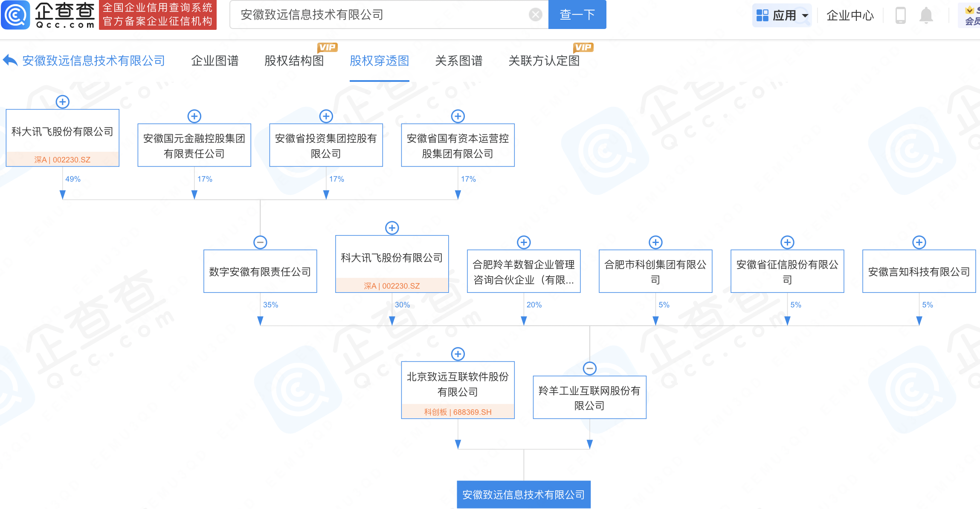Open 数字安徽有限责任公司 box
The image size is (980, 509).
click(x=260, y=271)
